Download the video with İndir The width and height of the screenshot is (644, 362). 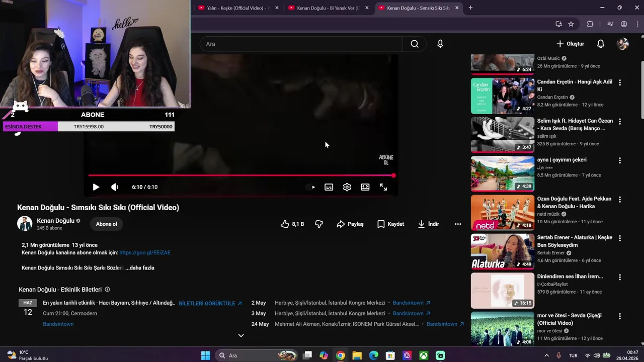point(428,224)
